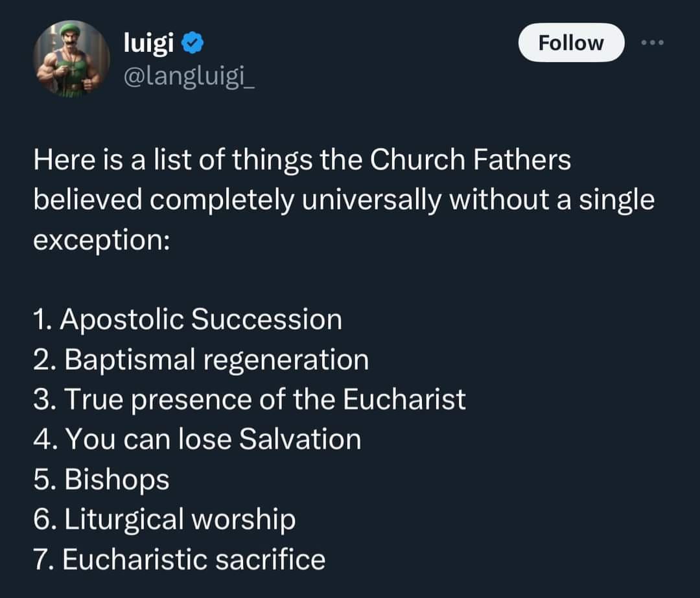Click the word "Eucharist" in item three
The image size is (700, 598).
click(404, 399)
